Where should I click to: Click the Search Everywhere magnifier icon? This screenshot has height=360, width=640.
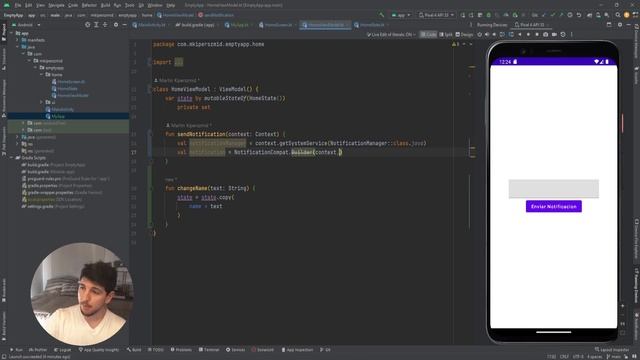[618, 15]
